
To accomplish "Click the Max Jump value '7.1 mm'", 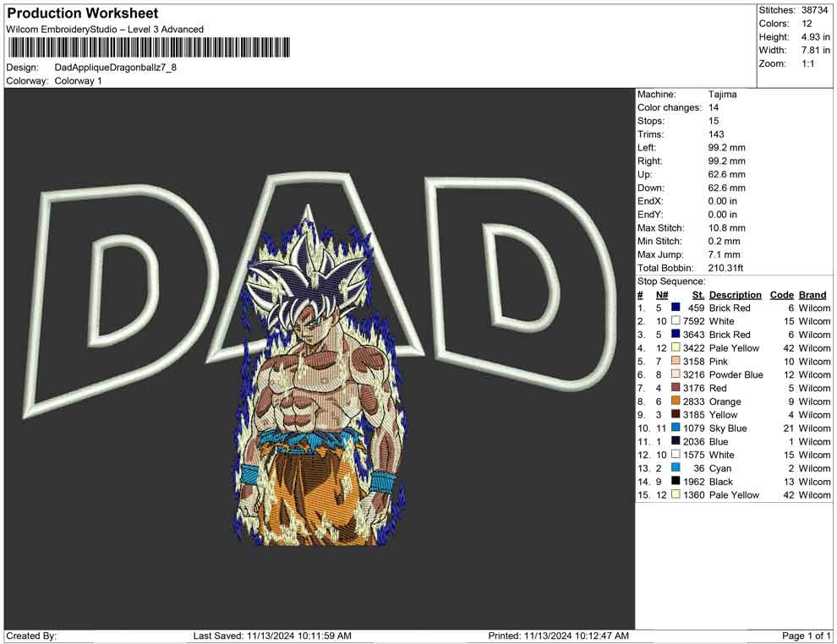I will click(725, 254).
